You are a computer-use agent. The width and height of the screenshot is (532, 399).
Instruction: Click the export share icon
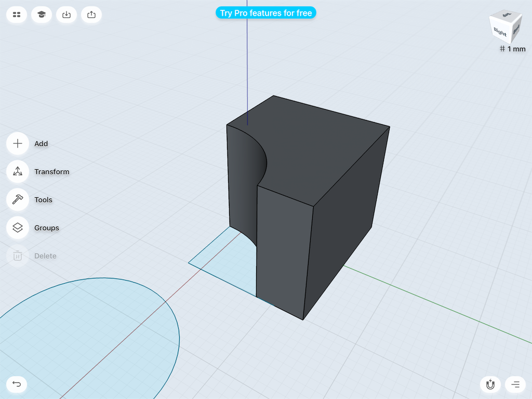click(91, 15)
